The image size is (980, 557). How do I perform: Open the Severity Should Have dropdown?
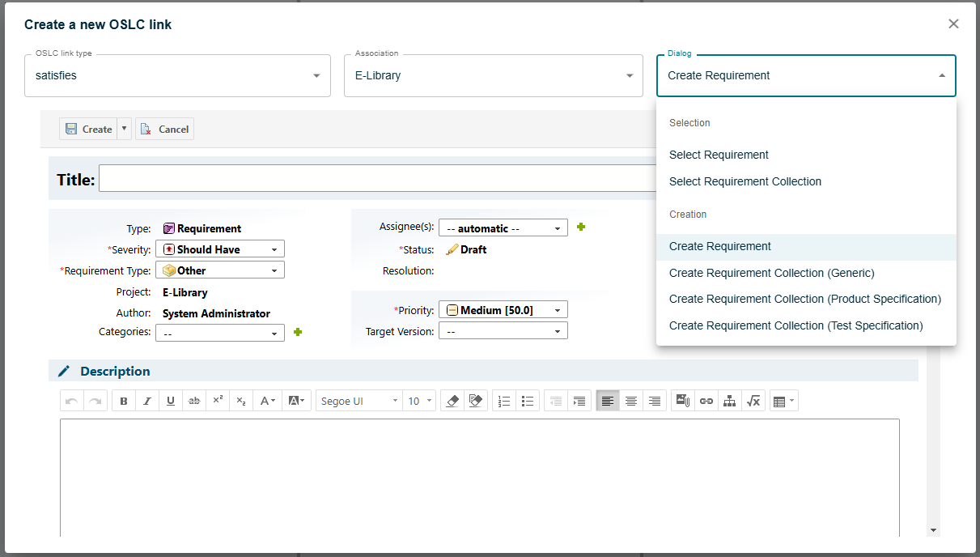click(x=220, y=249)
